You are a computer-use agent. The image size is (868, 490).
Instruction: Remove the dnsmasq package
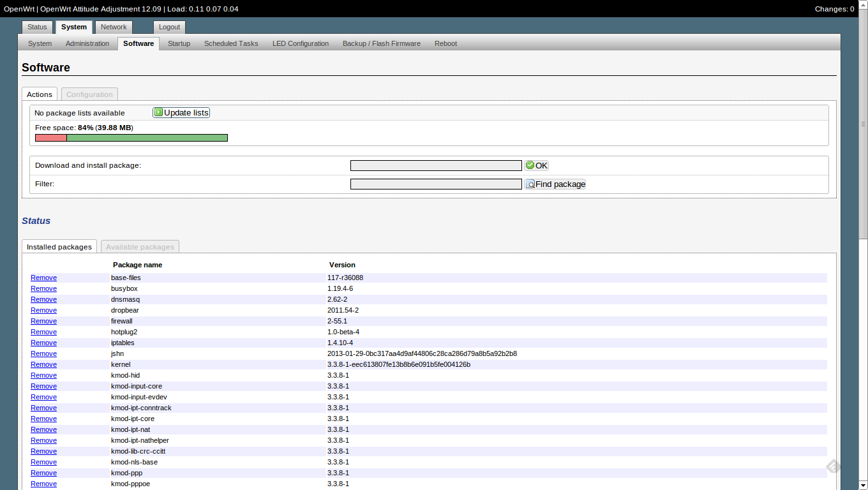(x=43, y=299)
